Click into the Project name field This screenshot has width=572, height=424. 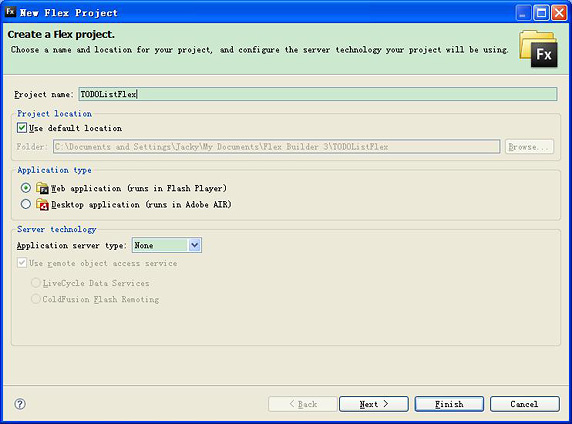point(318,94)
